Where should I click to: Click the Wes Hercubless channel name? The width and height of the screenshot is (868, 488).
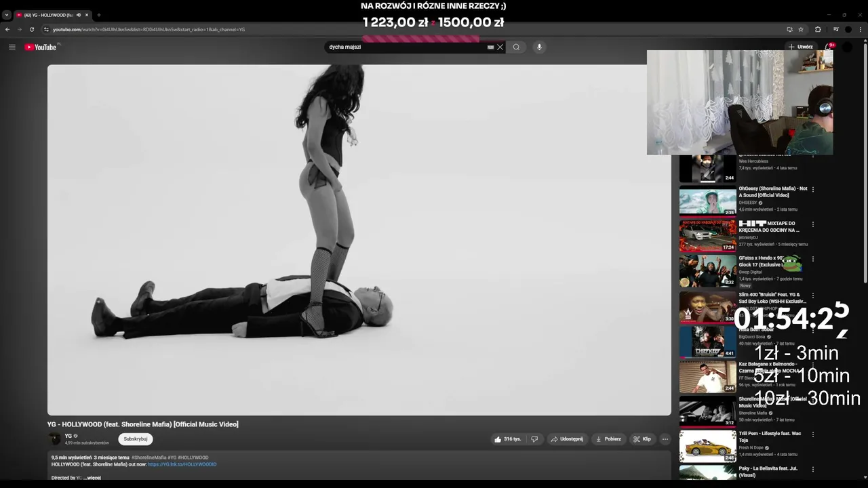(x=753, y=161)
